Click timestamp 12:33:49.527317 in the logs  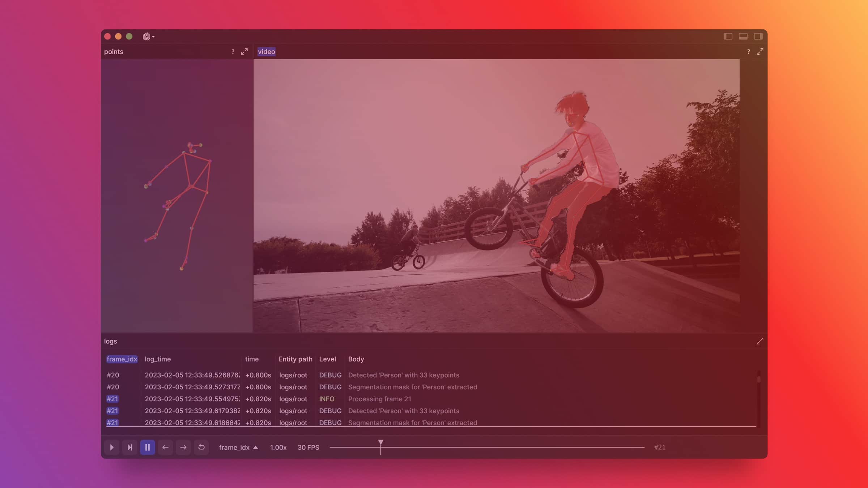pos(192,387)
